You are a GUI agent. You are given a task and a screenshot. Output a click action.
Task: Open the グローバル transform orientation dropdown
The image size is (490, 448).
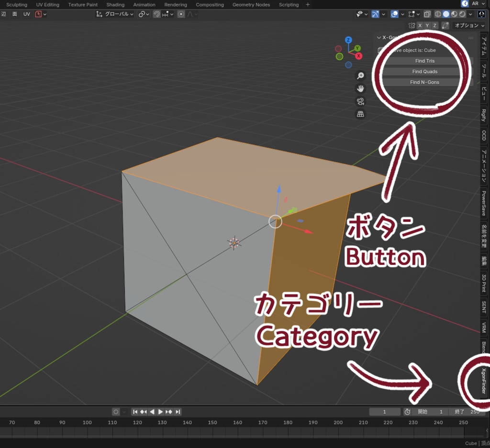point(115,14)
